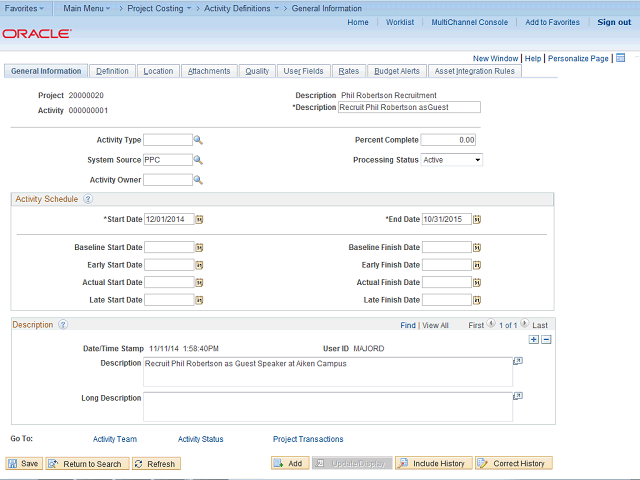Open the Processing Status dropdown
Screen dimensions: 640x480
[451, 160]
